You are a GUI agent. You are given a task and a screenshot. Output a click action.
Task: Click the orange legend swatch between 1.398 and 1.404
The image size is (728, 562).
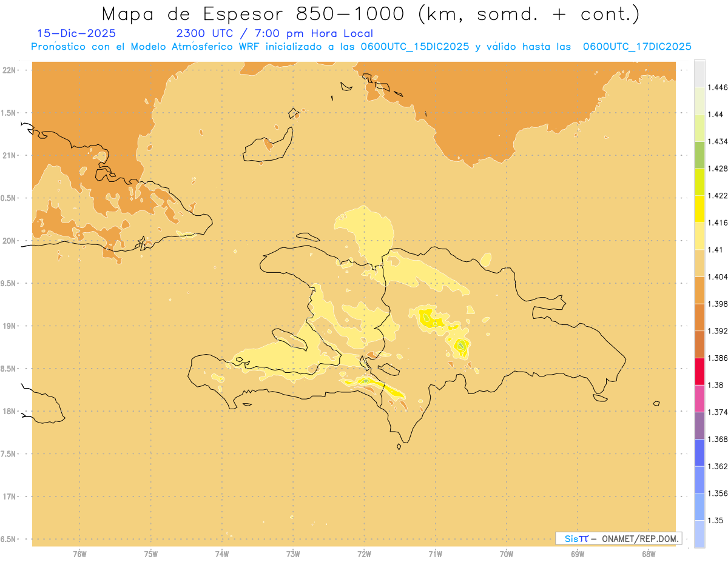coord(699,290)
